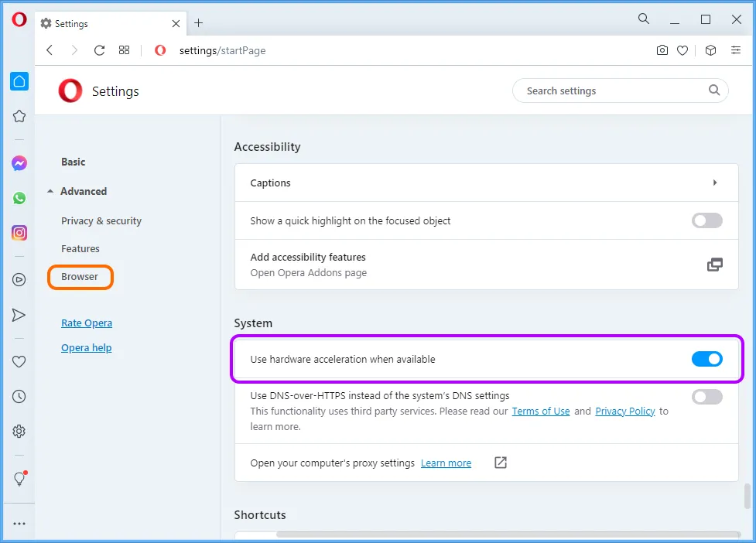Open the History clock icon
756x543 pixels.
pos(19,397)
